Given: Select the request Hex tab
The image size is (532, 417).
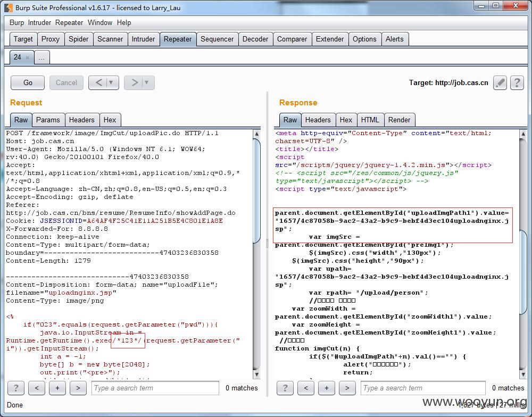Looking at the screenshot, I should point(110,120).
